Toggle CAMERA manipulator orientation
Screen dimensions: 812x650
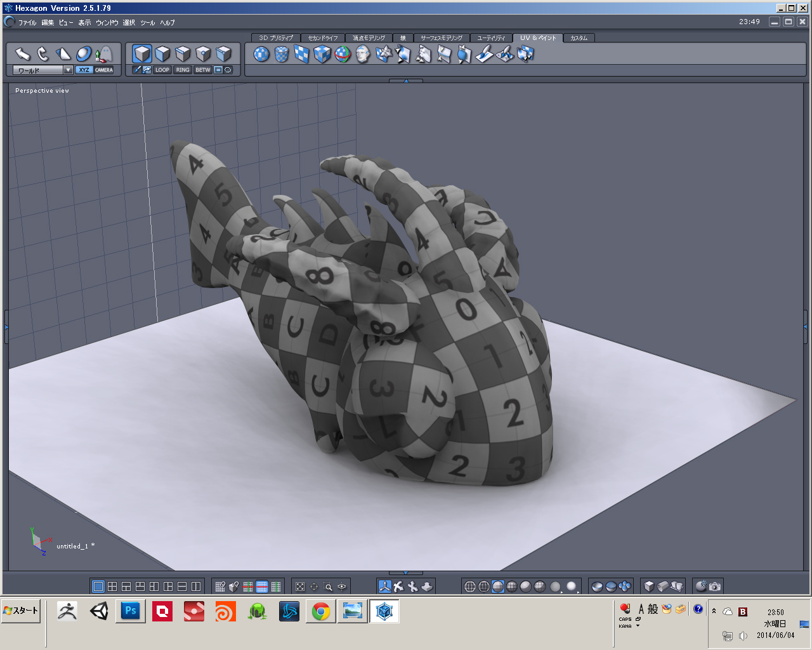click(104, 70)
